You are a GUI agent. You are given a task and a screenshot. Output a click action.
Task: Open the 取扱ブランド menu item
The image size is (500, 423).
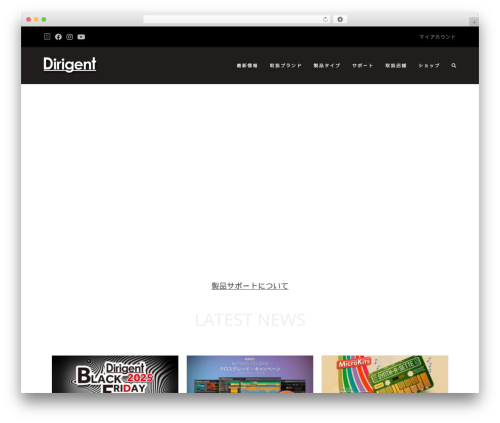[x=286, y=66]
